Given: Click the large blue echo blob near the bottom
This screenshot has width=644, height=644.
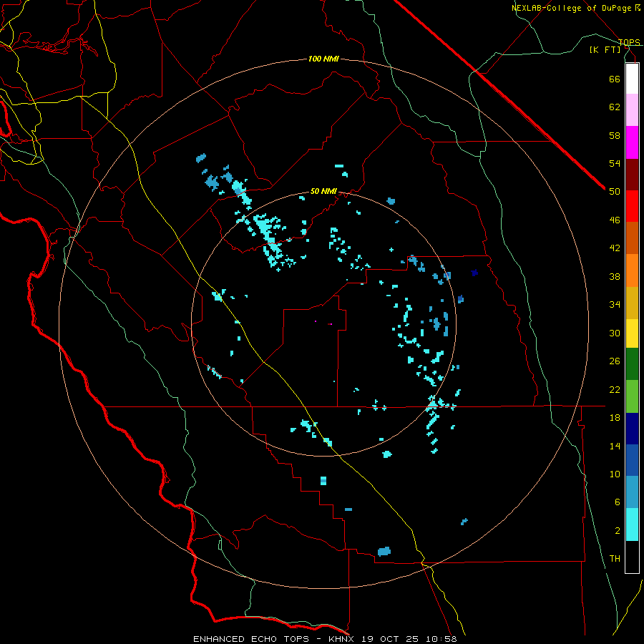Looking at the screenshot, I should 384,551.
